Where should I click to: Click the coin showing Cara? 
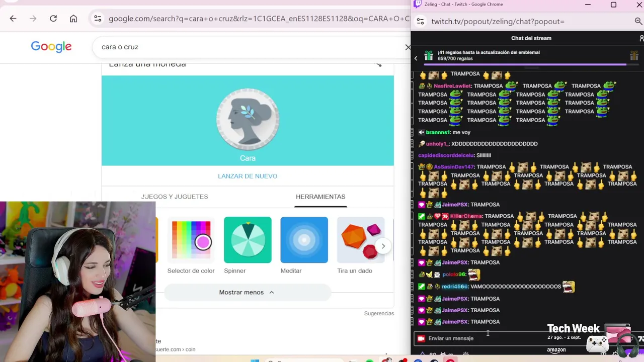[x=248, y=120]
